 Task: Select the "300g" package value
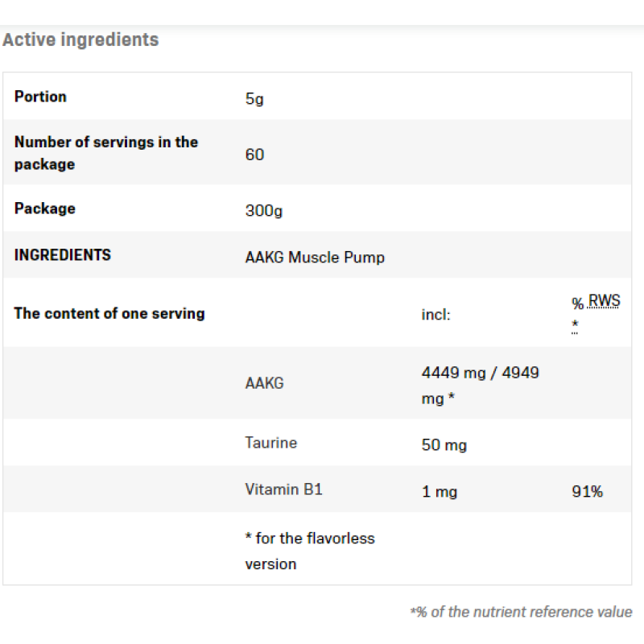tap(264, 212)
